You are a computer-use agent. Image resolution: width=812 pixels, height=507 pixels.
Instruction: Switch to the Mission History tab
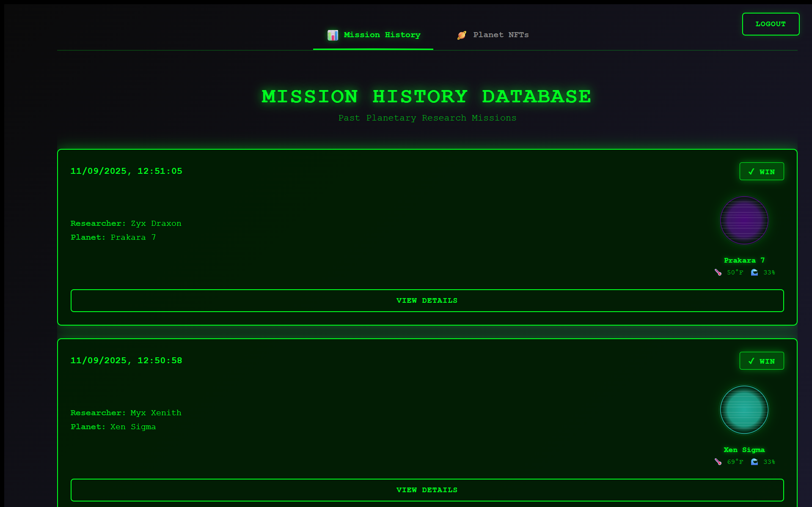(x=373, y=35)
